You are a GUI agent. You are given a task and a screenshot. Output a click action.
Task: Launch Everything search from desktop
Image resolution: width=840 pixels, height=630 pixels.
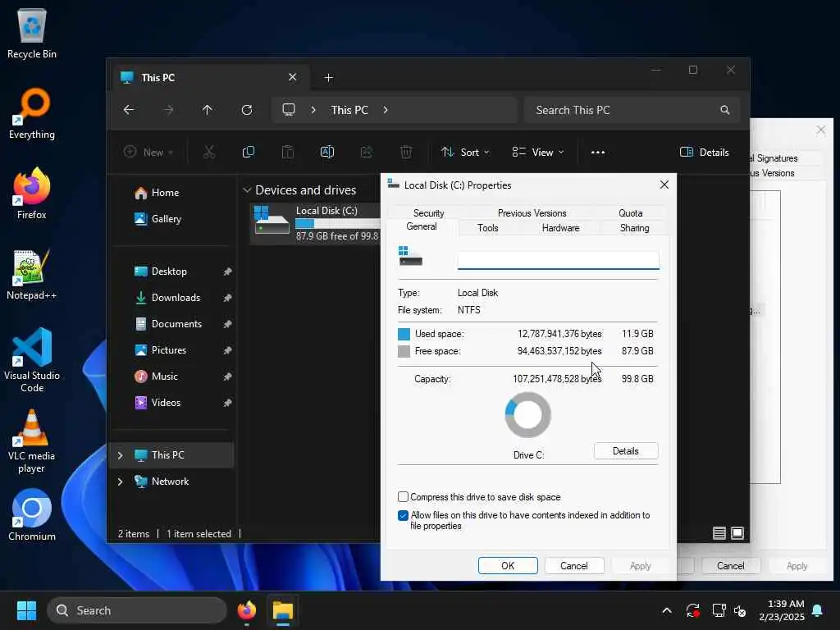coord(32,113)
